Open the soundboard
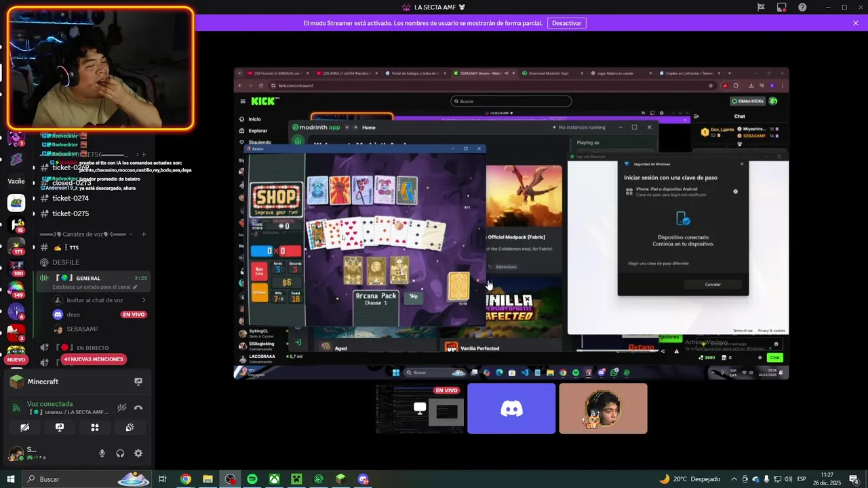This screenshot has height=488, width=868. click(x=130, y=428)
